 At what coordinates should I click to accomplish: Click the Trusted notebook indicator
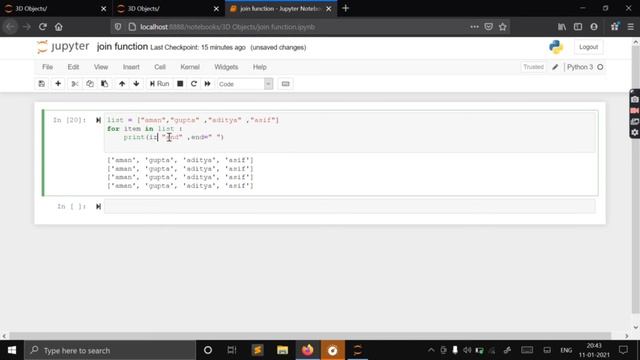coord(533,67)
